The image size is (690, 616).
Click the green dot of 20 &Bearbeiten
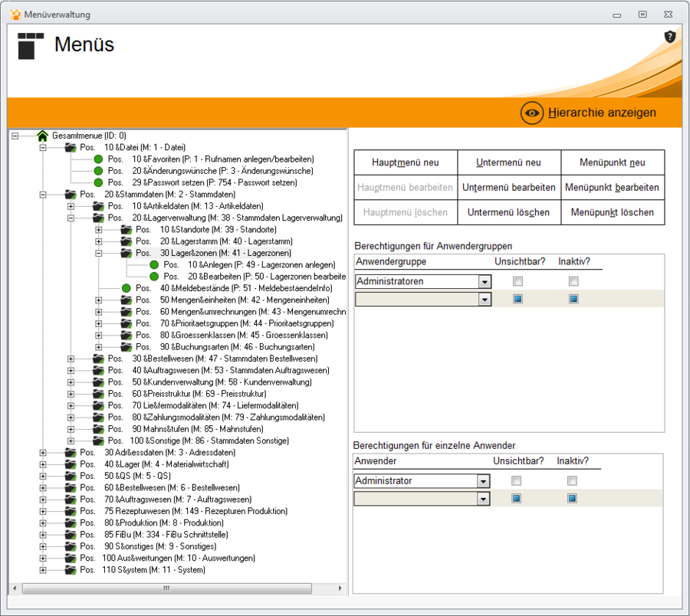coord(154,277)
